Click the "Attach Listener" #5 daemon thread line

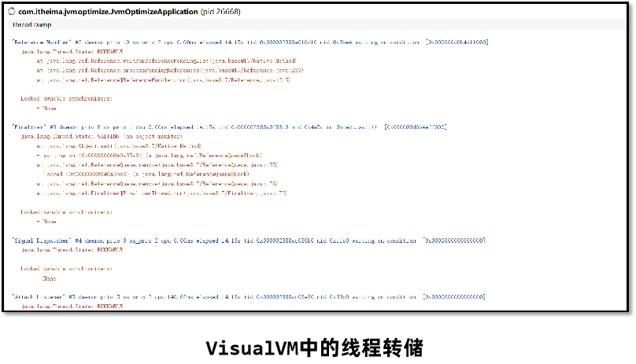[248, 297]
